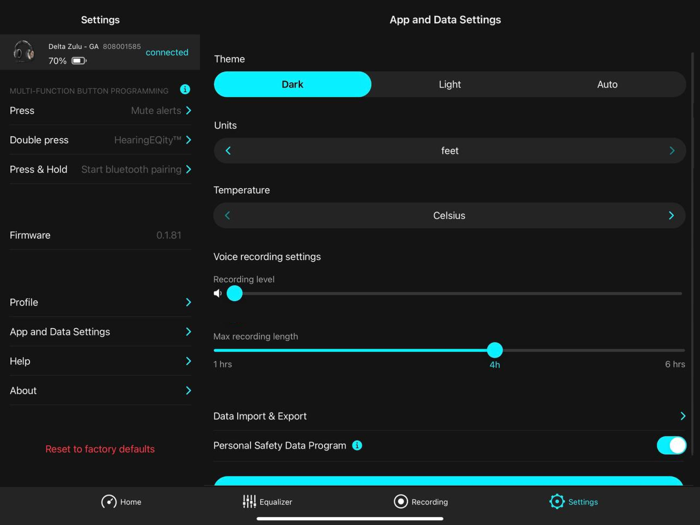This screenshot has width=700, height=525.
Task: Go to the Settings tab label
Action: [583, 502]
